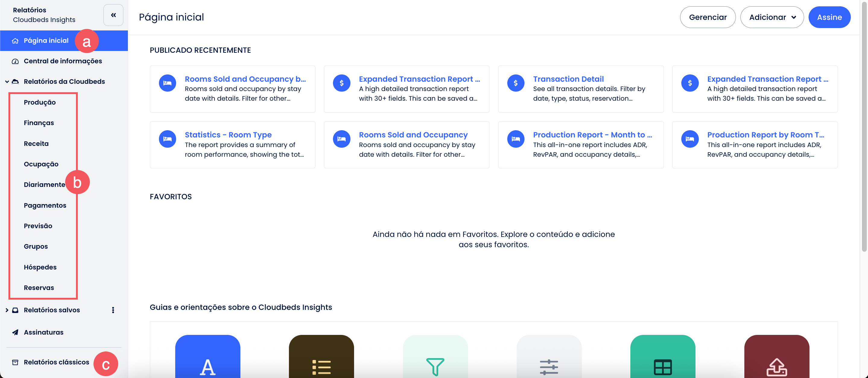Image resolution: width=868 pixels, height=378 pixels.
Task: Select Finanças in the sidebar
Action: tap(39, 123)
